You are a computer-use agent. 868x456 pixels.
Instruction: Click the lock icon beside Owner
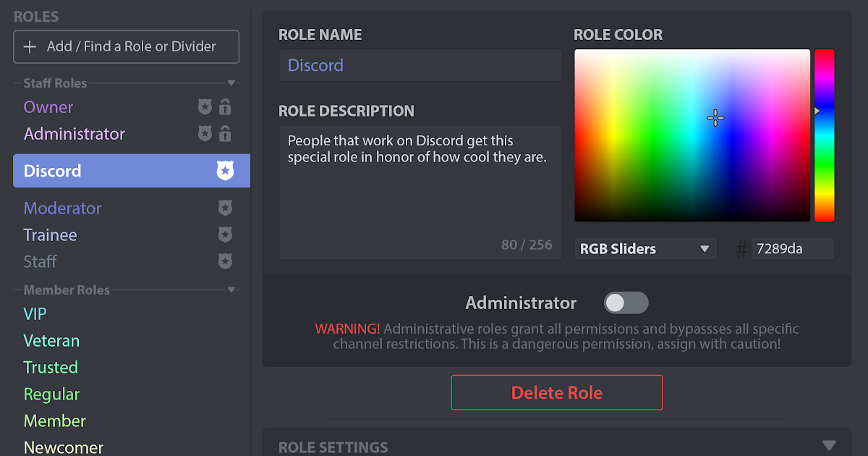[x=225, y=107]
